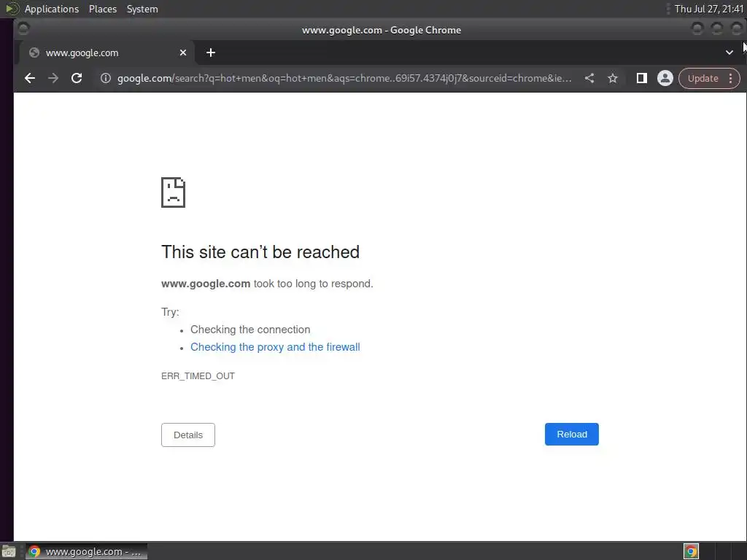Select the www.google.com tab
This screenshot has height=560, width=747.
coord(107,52)
